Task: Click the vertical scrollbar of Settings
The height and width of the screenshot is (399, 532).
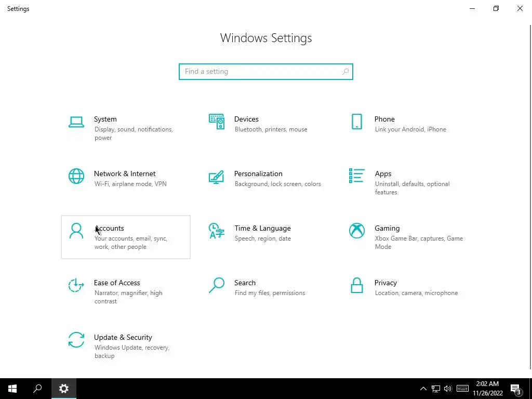Action: pos(530,197)
